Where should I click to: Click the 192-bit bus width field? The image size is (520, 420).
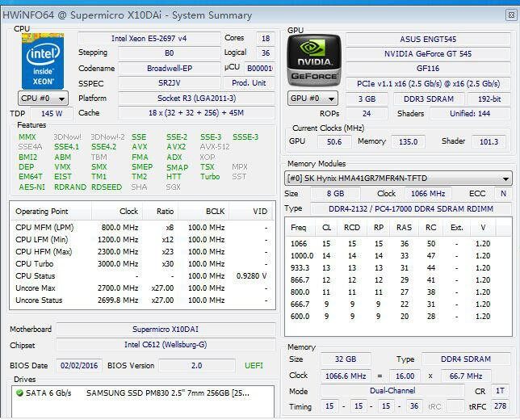tap(489, 99)
